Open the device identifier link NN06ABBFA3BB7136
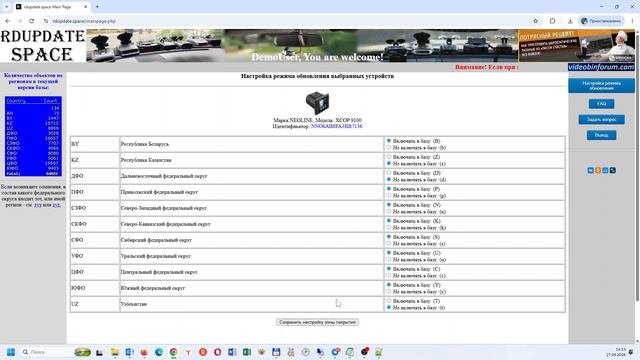 coord(336,126)
